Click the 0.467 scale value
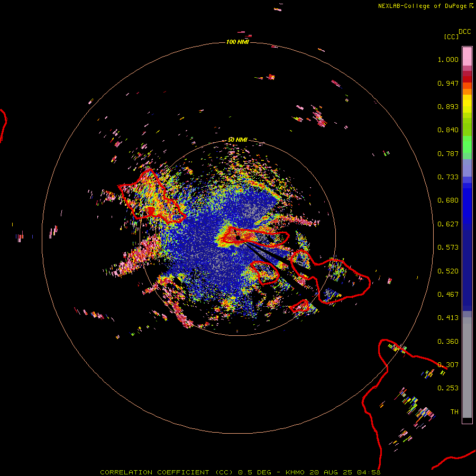476x476 pixels. [x=448, y=295]
